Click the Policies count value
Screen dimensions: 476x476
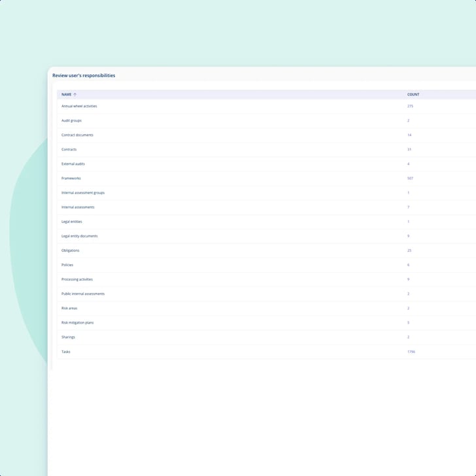[x=408, y=265]
